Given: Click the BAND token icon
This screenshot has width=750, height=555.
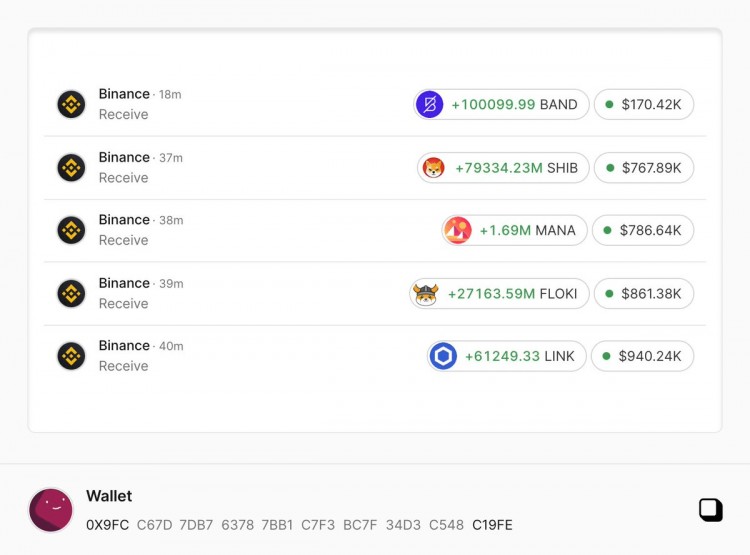Looking at the screenshot, I should 430,104.
